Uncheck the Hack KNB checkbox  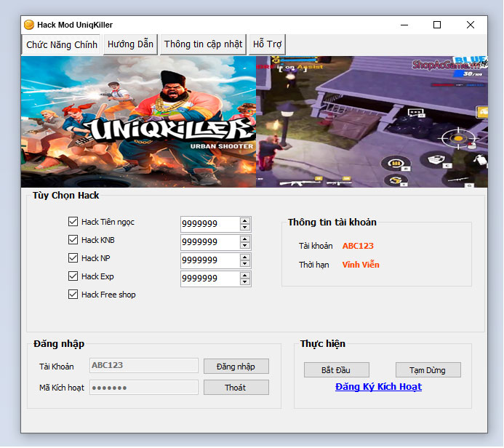coord(73,240)
